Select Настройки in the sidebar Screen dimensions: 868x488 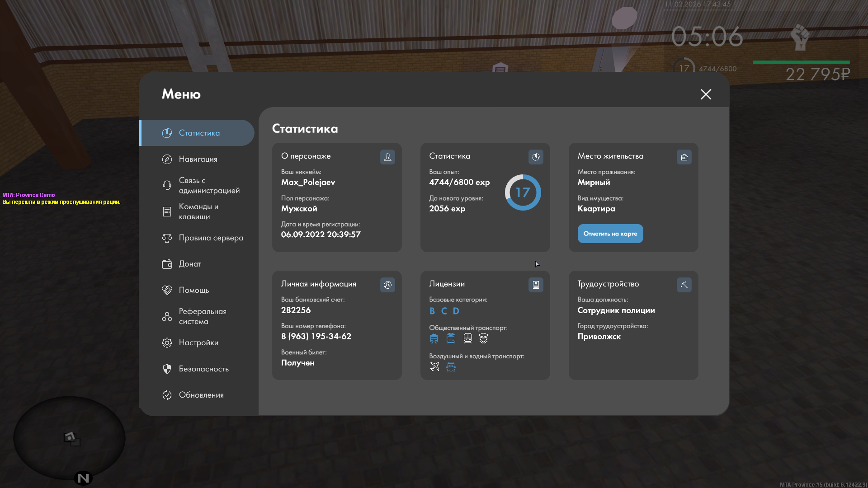click(198, 343)
